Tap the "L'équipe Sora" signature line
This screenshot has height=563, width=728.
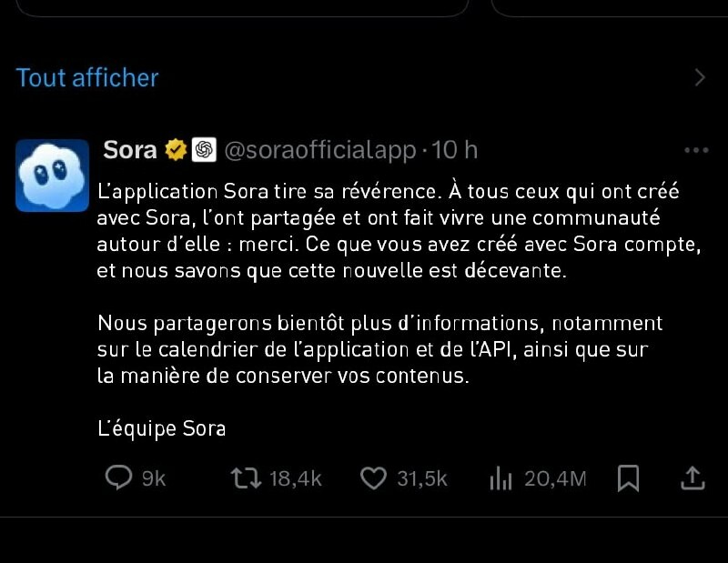pyautogui.click(x=161, y=428)
